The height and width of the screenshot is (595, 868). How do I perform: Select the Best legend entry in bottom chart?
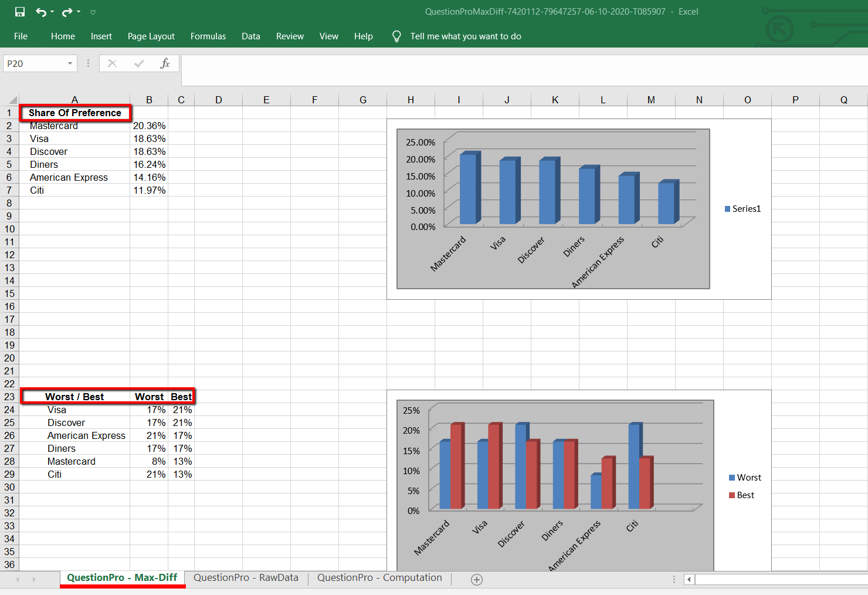[742, 495]
